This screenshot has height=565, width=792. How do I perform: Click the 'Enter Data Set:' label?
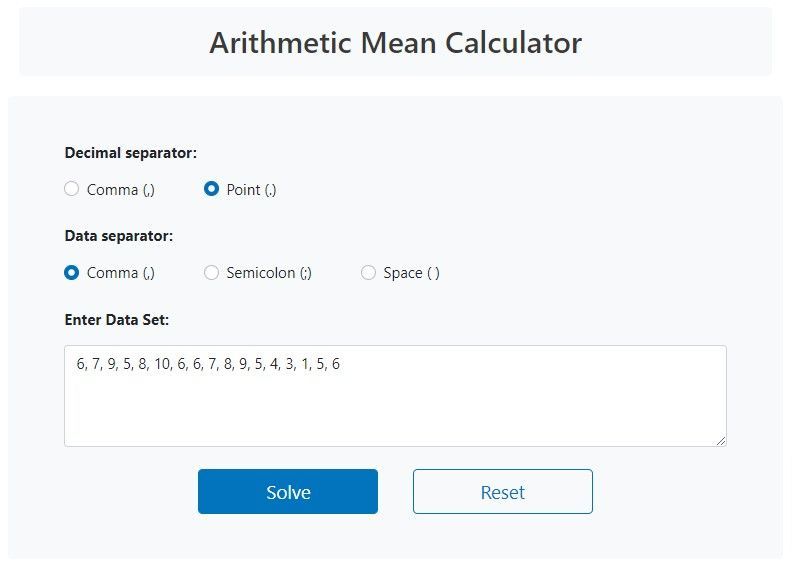tap(117, 320)
